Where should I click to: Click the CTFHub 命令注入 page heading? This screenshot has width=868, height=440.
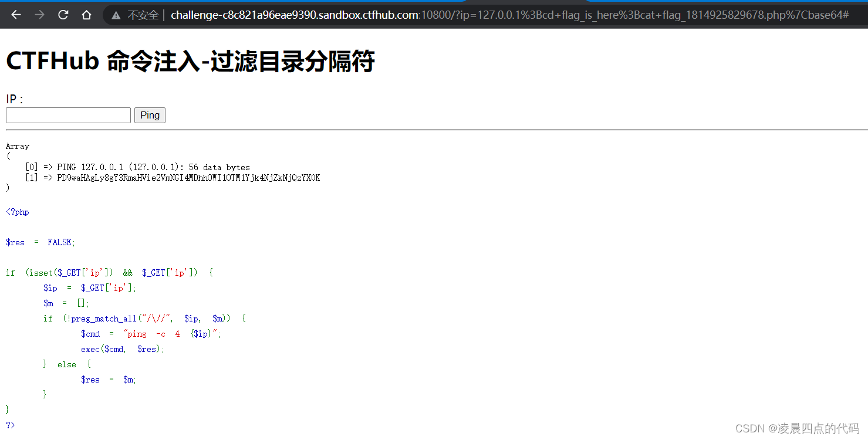(x=190, y=61)
